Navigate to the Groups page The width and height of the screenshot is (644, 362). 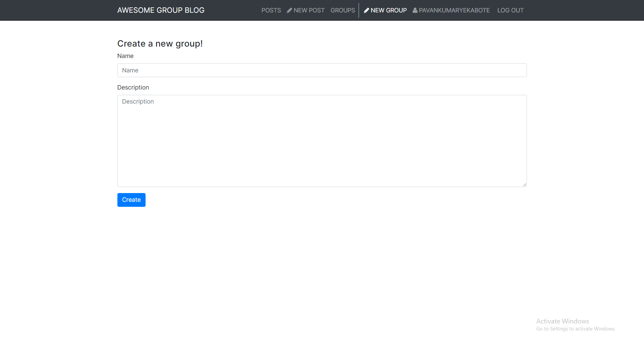coord(342,10)
